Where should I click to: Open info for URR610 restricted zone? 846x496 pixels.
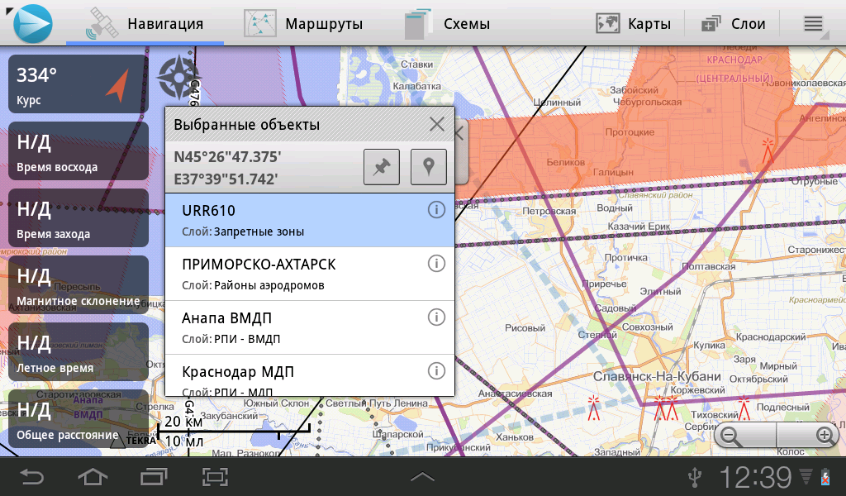coord(436,210)
